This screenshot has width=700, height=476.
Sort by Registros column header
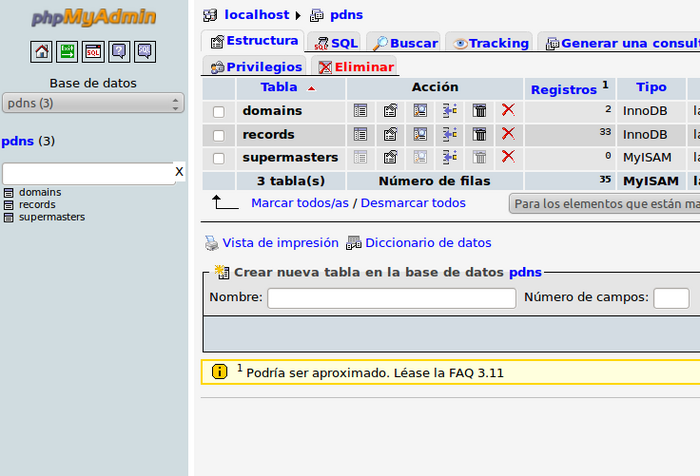point(564,90)
